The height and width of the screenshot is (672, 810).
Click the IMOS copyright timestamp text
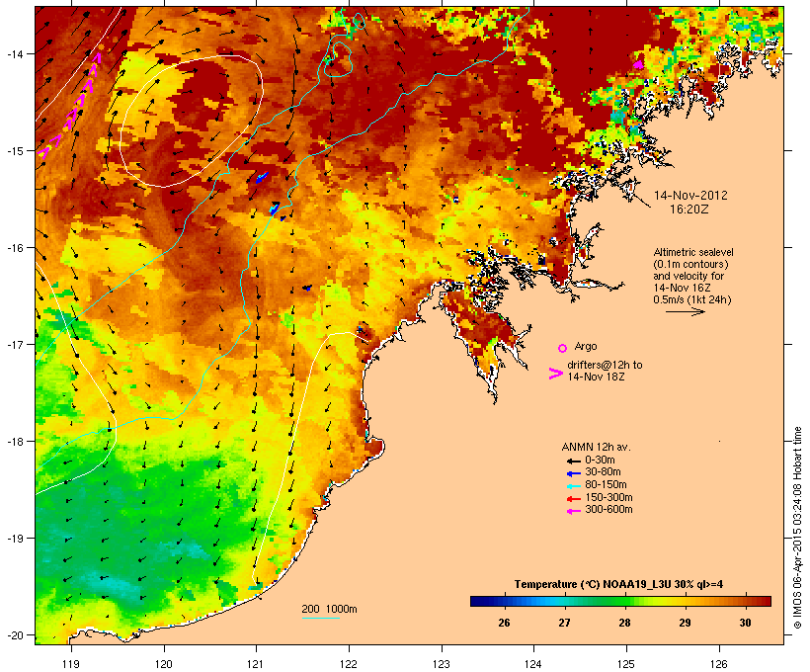(x=797, y=528)
